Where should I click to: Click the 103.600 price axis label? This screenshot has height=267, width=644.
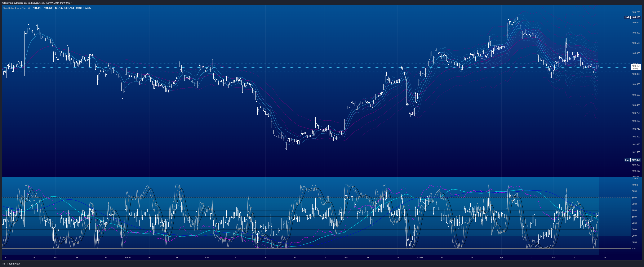pyautogui.click(x=636, y=95)
